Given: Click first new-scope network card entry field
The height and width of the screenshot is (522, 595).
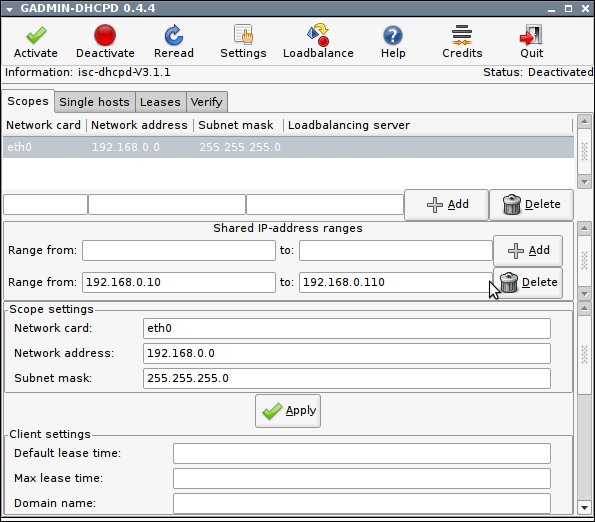Looking at the screenshot, I should (46, 204).
